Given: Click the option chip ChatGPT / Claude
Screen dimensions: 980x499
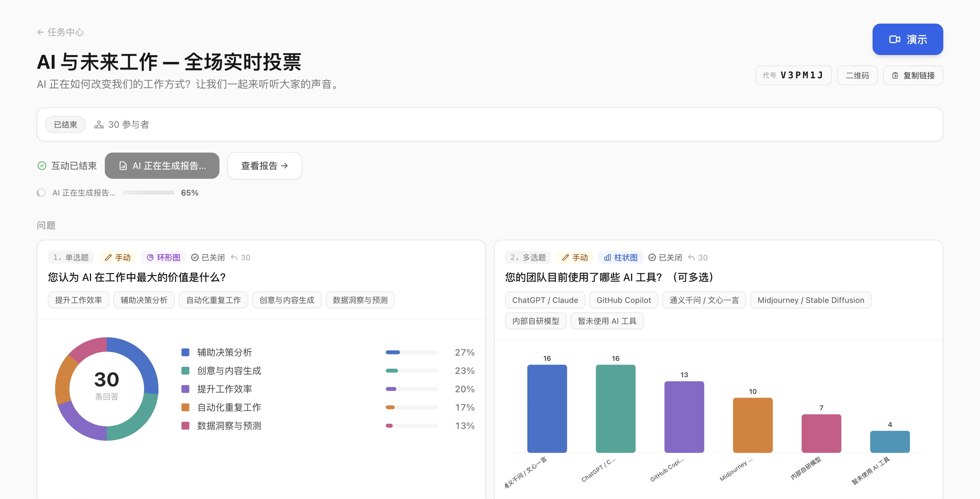Looking at the screenshot, I should [545, 300].
